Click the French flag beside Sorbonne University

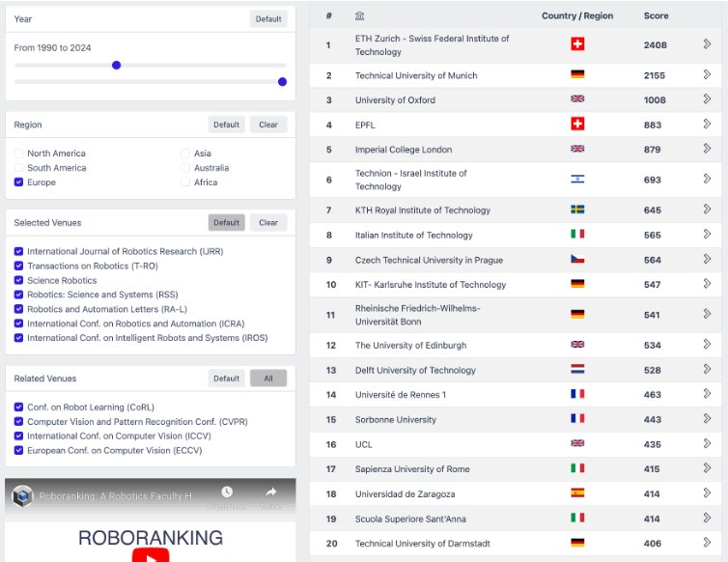[577, 418]
